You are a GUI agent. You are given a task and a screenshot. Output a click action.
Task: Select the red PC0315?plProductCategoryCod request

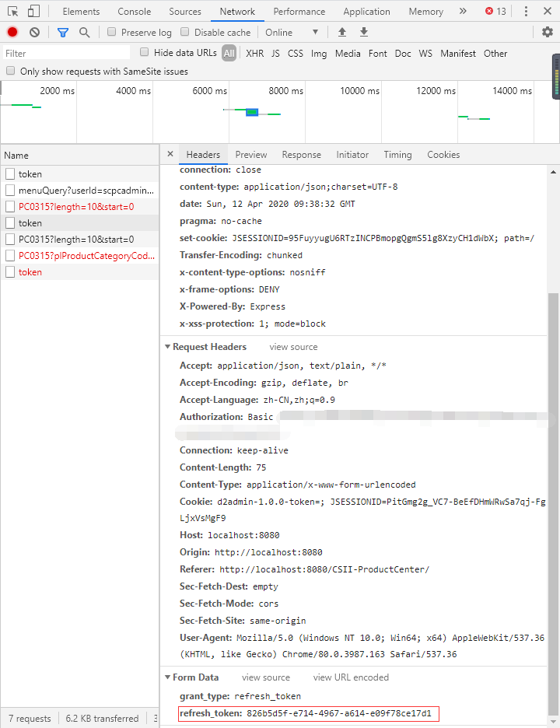pos(79,256)
